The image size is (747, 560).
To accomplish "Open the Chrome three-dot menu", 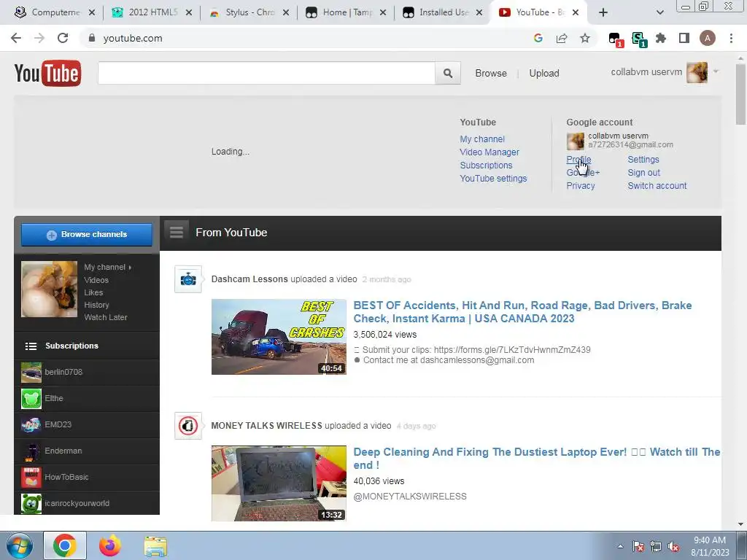I will click(731, 38).
